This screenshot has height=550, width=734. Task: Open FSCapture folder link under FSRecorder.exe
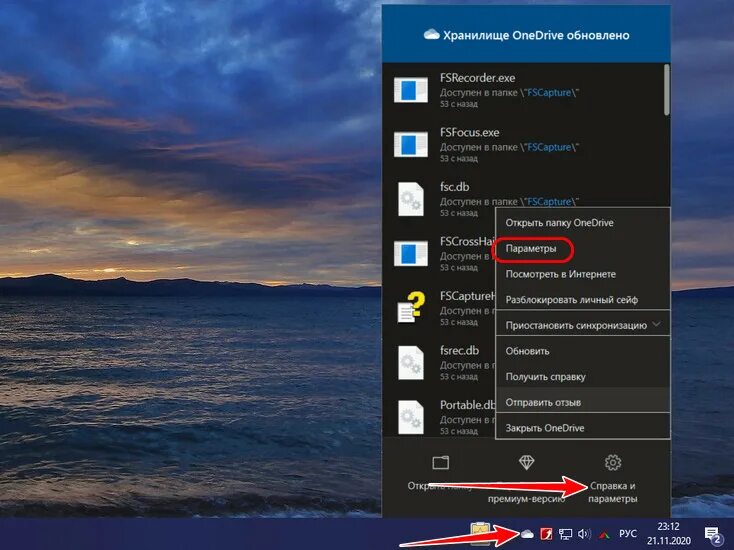[x=549, y=93]
